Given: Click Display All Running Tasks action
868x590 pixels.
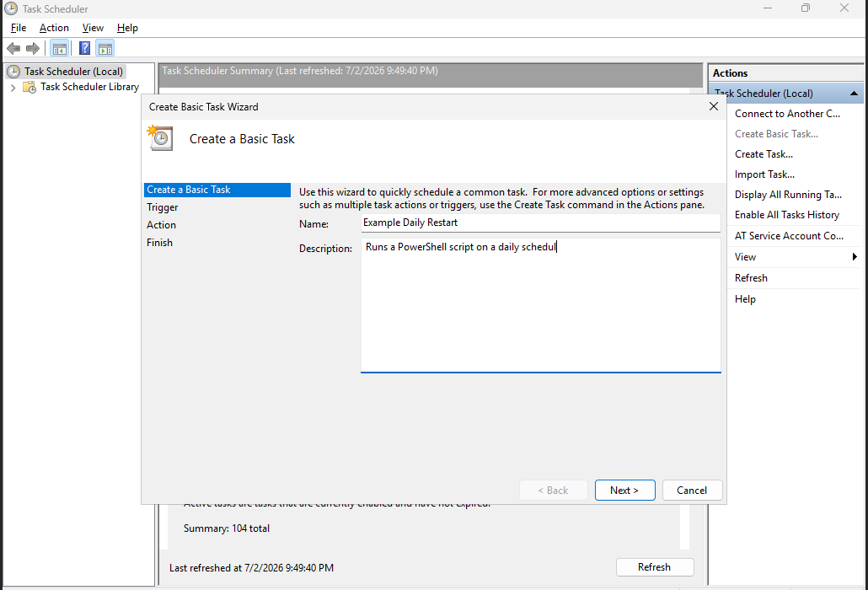Looking at the screenshot, I should point(788,195).
